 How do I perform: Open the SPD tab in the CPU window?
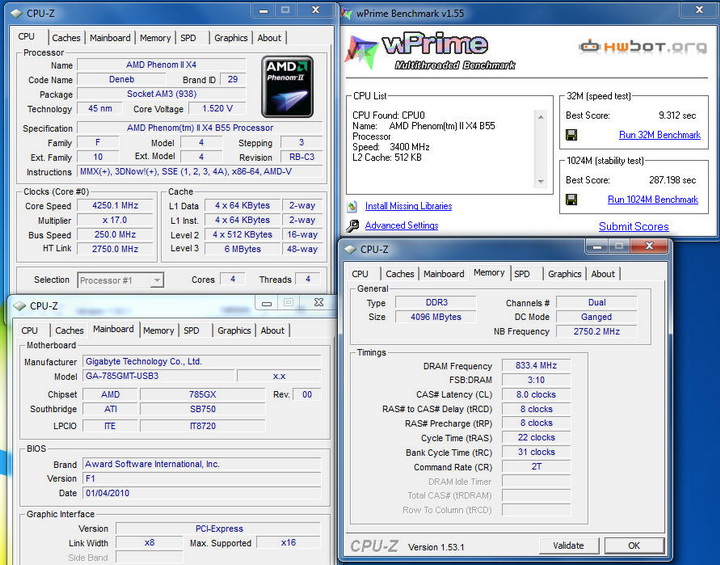(188, 38)
